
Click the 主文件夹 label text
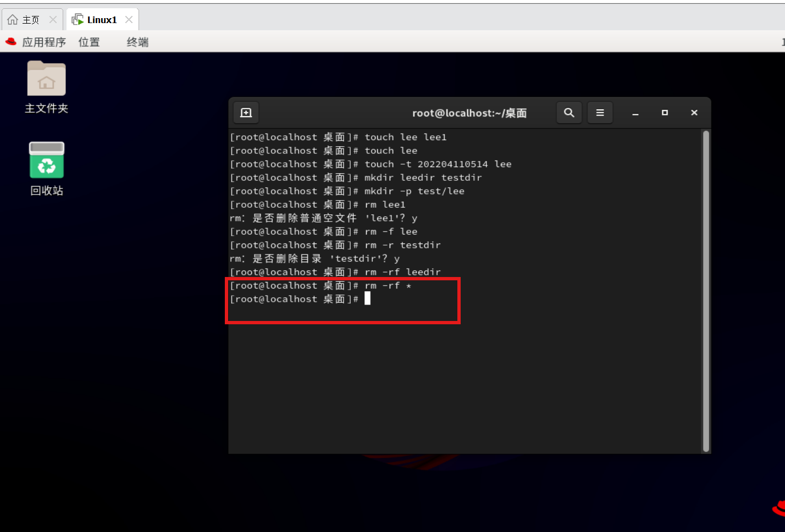(47, 108)
